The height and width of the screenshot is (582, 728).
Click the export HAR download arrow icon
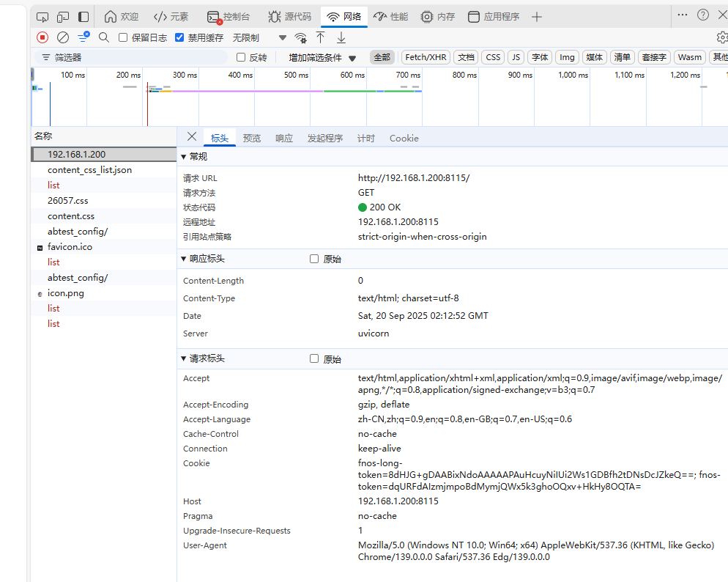(x=341, y=37)
